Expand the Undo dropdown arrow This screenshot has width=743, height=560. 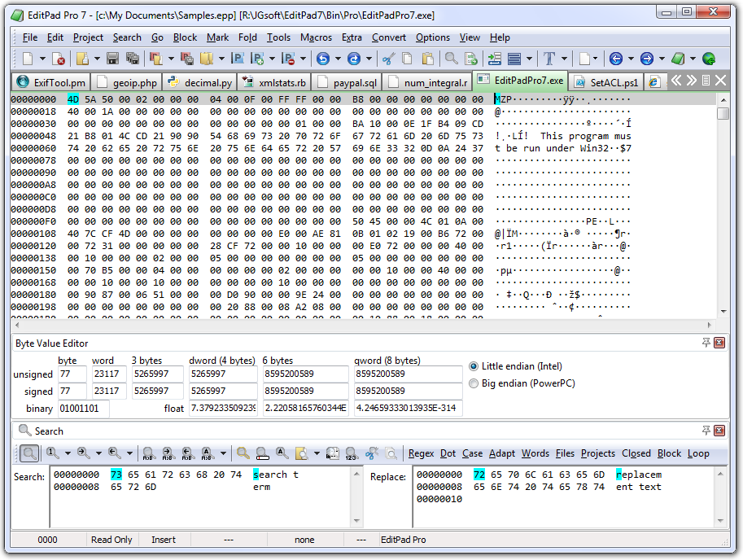(x=338, y=59)
